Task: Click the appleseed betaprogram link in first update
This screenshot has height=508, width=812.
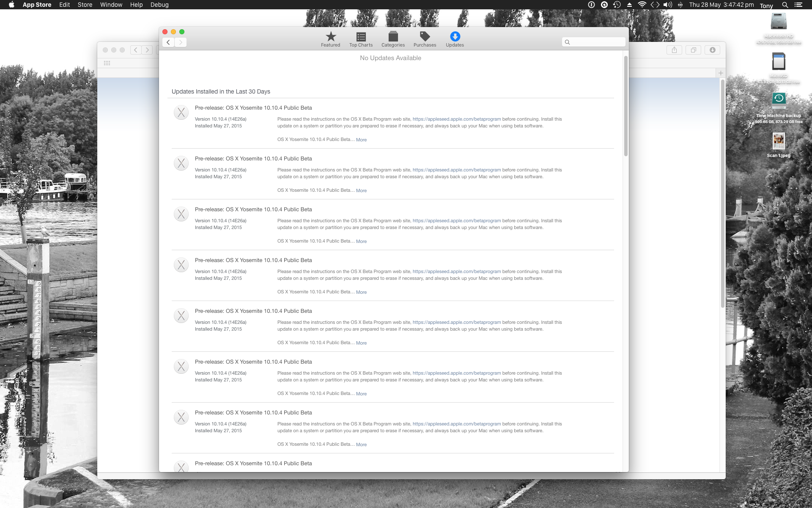Action: tap(457, 119)
